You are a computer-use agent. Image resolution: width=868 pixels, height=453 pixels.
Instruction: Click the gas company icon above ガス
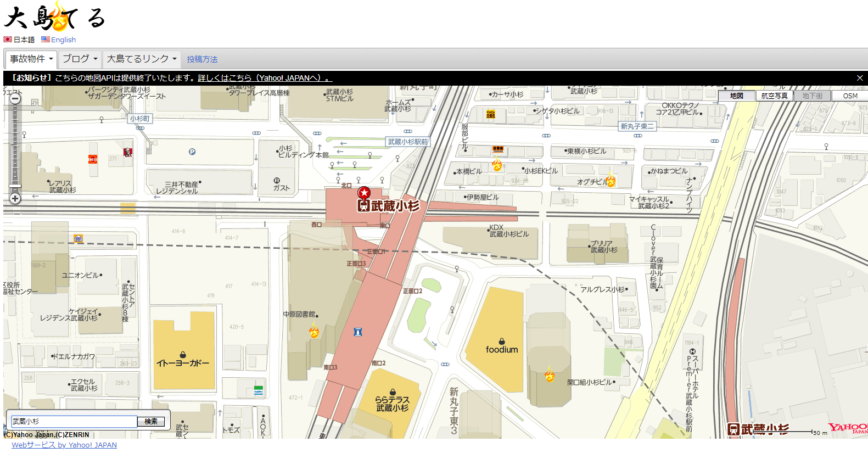277,181
